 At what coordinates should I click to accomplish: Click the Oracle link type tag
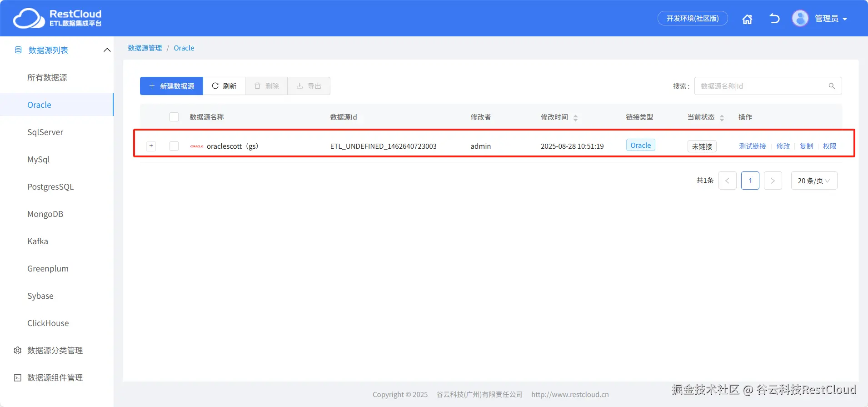(641, 145)
